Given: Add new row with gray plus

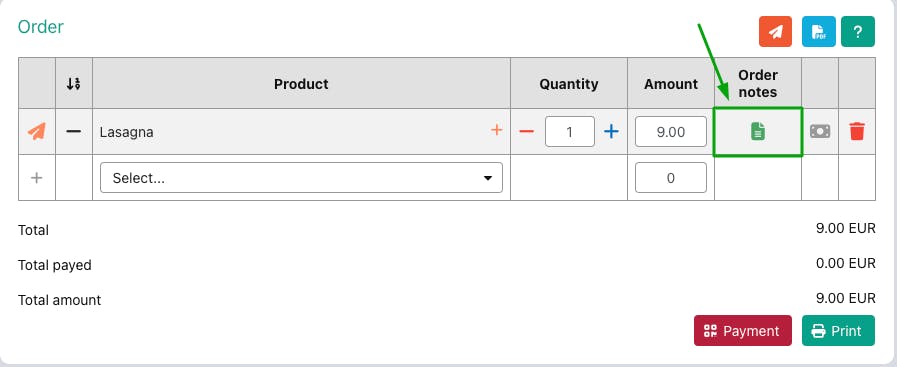Looking at the screenshot, I should 37,178.
